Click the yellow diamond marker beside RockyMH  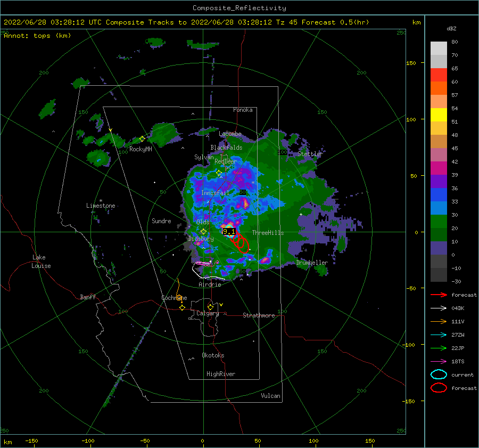pos(142,139)
